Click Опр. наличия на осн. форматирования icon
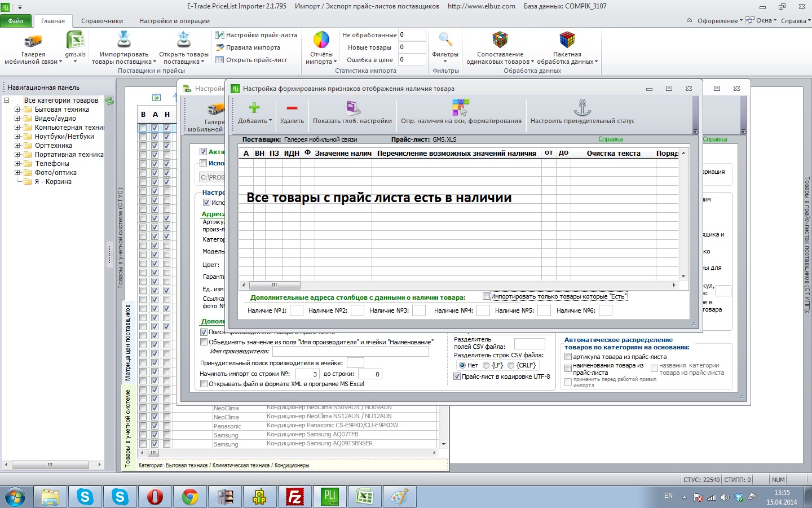The width and height of the screenshot is (812, 508). (x=461, y=107)
